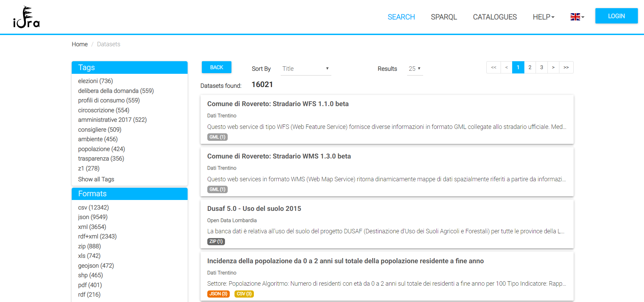Filter by format rdf+xml (2343)
Image resolution: width=644 pixels, height=302 pixels.
(x=97, y=236)
